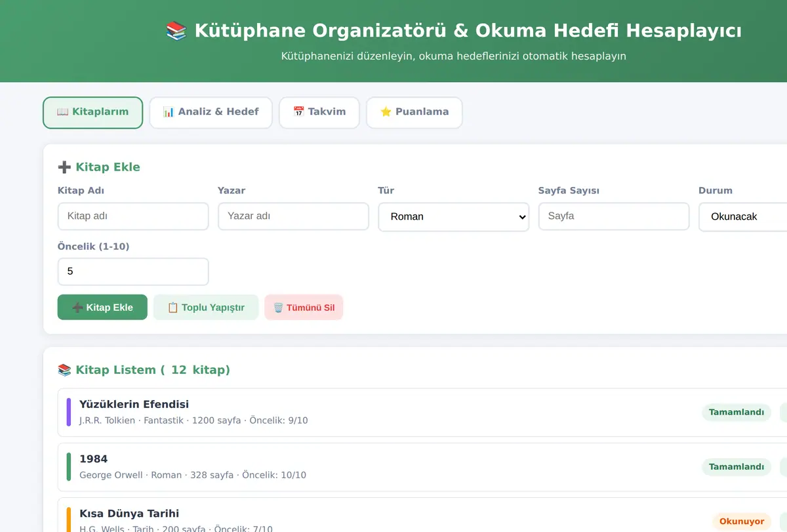Open the Takvim tab
This screenshot has height=532, width=787.
point(319,112)
